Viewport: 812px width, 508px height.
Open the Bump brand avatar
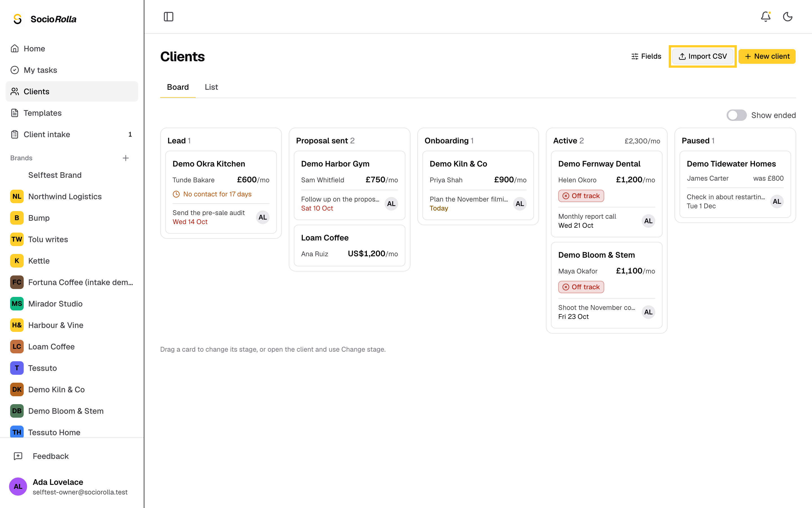click(17, 218)
